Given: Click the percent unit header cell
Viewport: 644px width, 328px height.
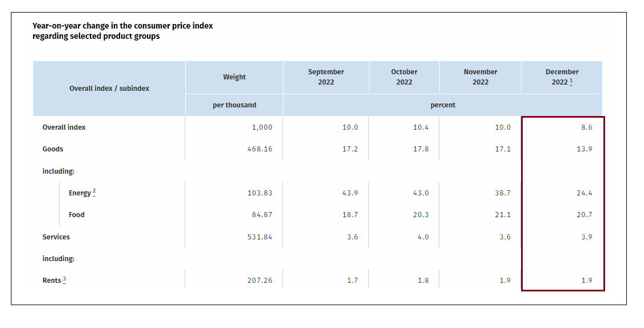Looking at the screenshot, I should (443, 105).
